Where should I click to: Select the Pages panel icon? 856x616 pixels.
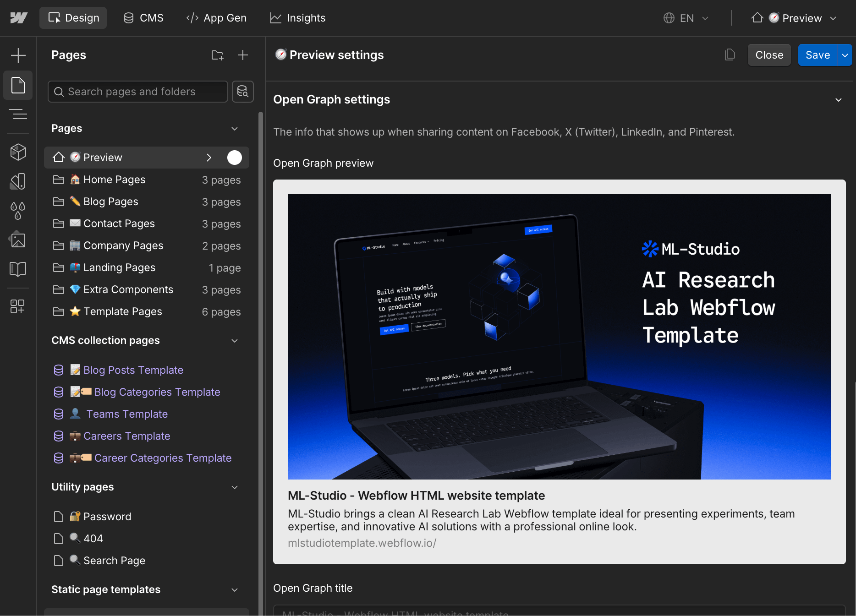pyautogui.click(x=18, y=85)
